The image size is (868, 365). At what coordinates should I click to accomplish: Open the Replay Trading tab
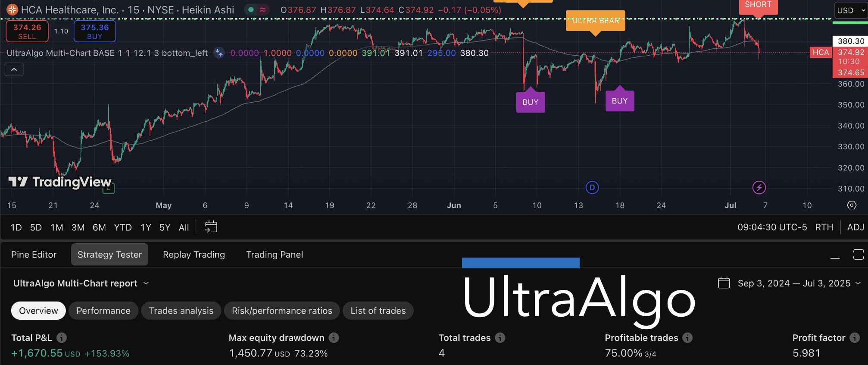[194, 255]
